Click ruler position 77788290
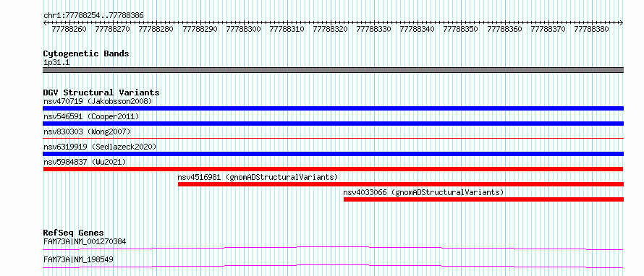 [200, 30]
